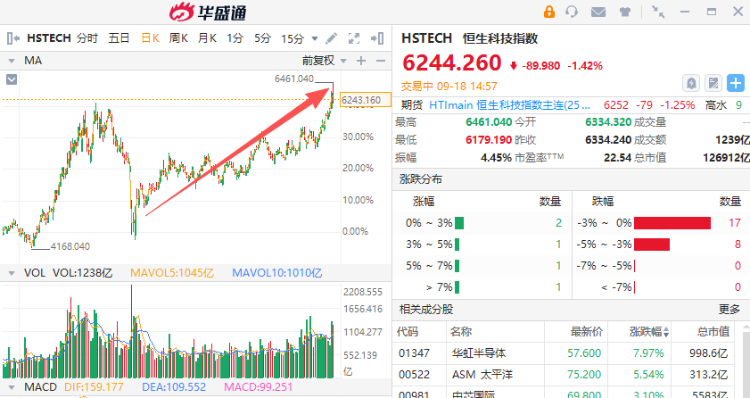Open HTImain 恒生科技指数主连 futures link
Image resolution: width=750 pixels, height=398 pixels.
point(509,105)
